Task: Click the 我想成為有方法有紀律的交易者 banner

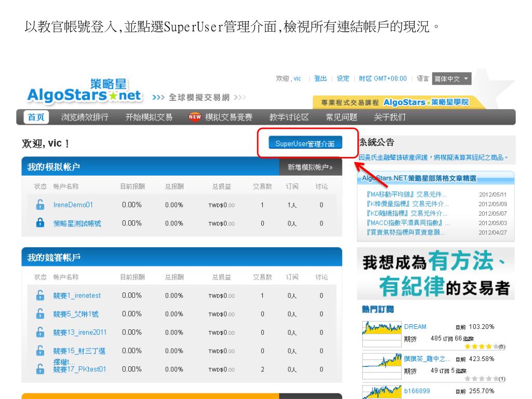Action: (x=436, y=273)
